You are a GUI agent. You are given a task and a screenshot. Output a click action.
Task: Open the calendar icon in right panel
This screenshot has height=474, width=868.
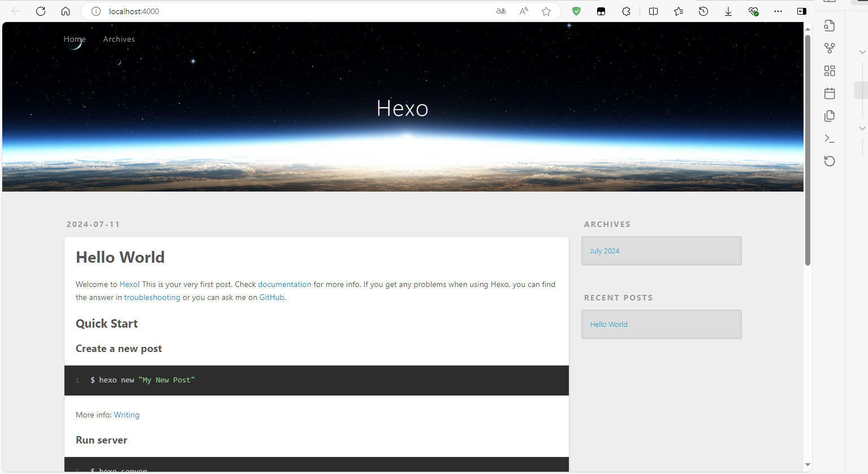[x=830, y=93]
